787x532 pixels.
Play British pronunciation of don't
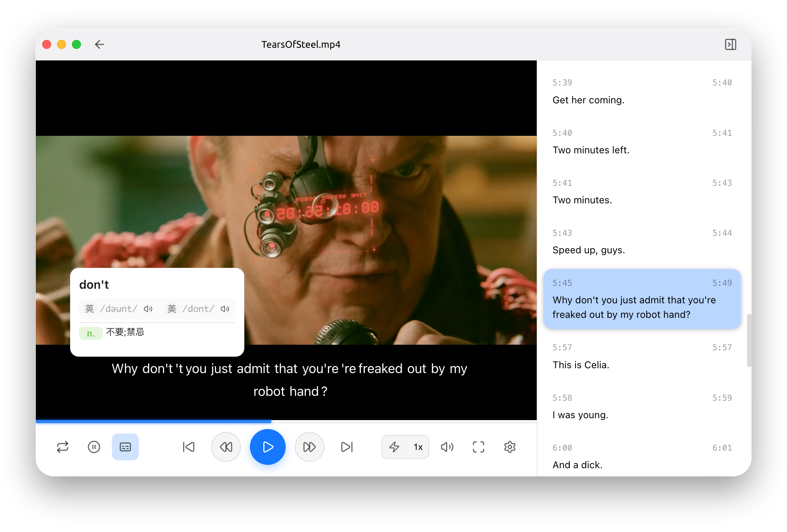tap(148, 309)
